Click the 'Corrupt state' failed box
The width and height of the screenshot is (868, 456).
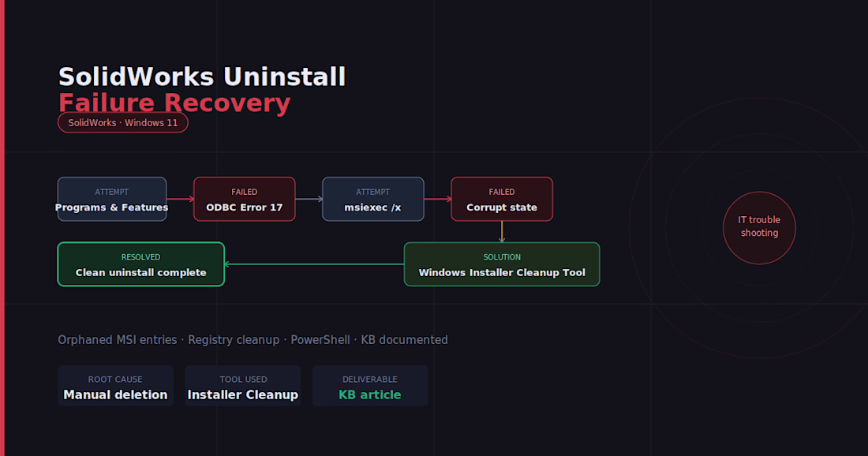502,200
